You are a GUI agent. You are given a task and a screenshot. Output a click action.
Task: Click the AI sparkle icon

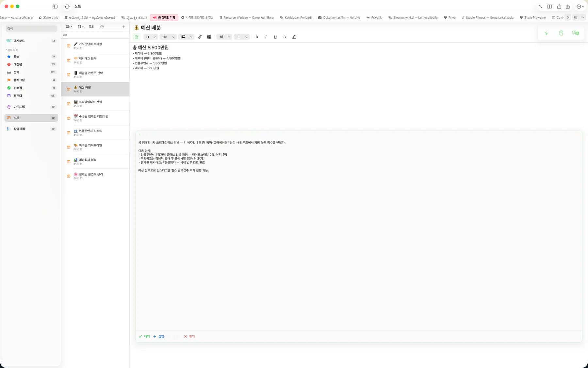coord(546,33)
